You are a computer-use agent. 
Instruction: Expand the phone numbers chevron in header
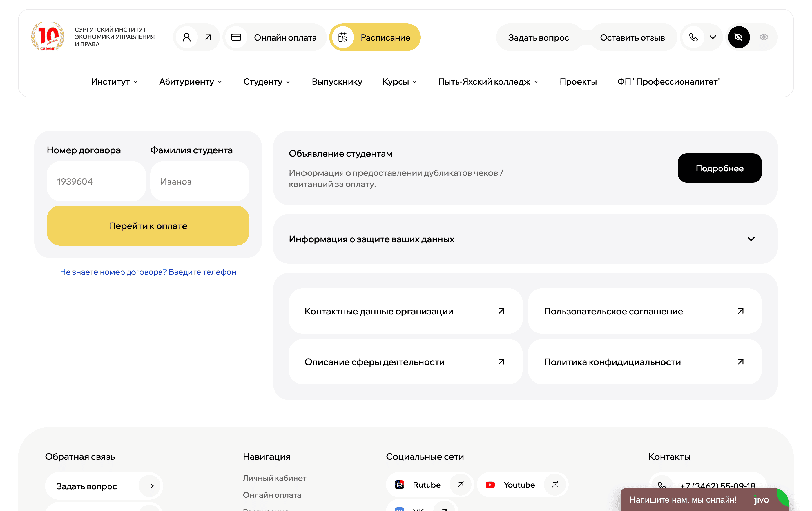click(x=713, y=37)
